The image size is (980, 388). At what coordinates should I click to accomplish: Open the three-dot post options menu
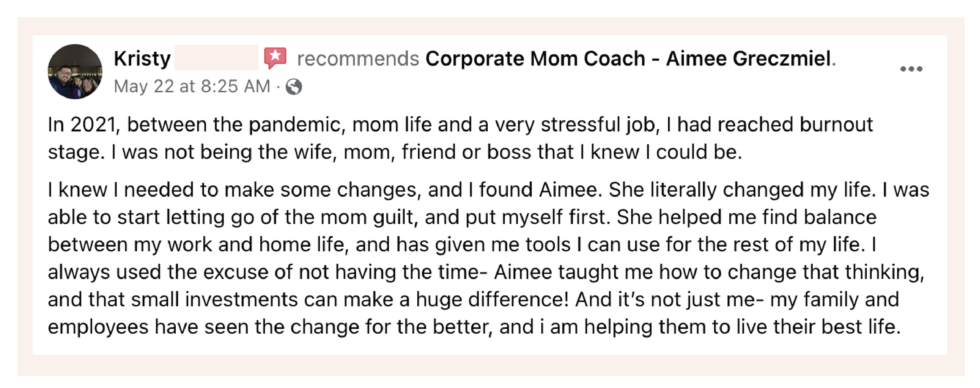(911, 69)
